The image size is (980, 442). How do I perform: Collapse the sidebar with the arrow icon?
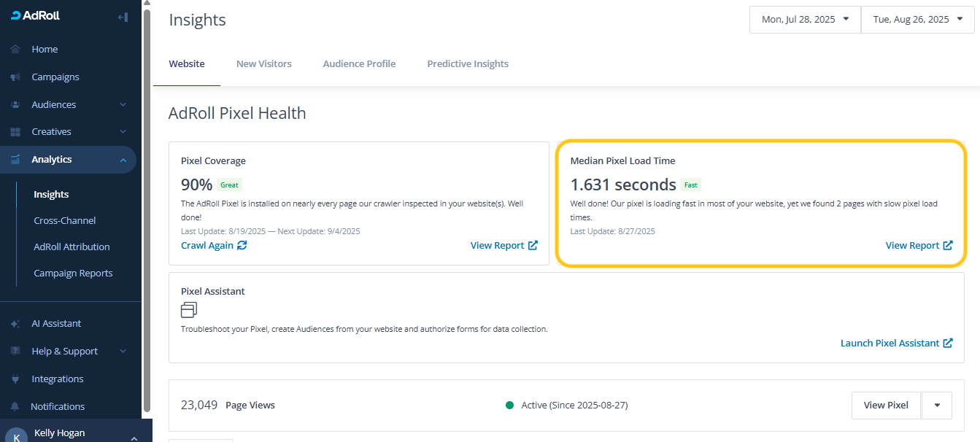click(123, 17)
